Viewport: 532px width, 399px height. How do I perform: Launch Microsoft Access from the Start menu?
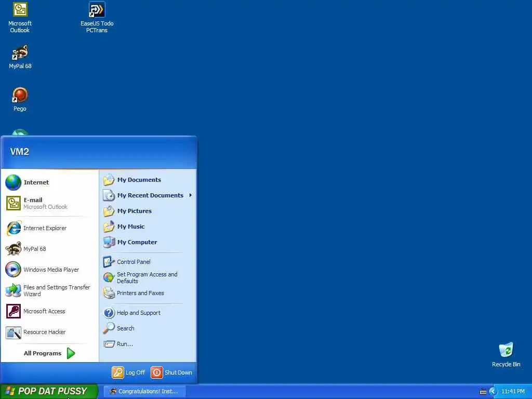[x=49, y=311]
